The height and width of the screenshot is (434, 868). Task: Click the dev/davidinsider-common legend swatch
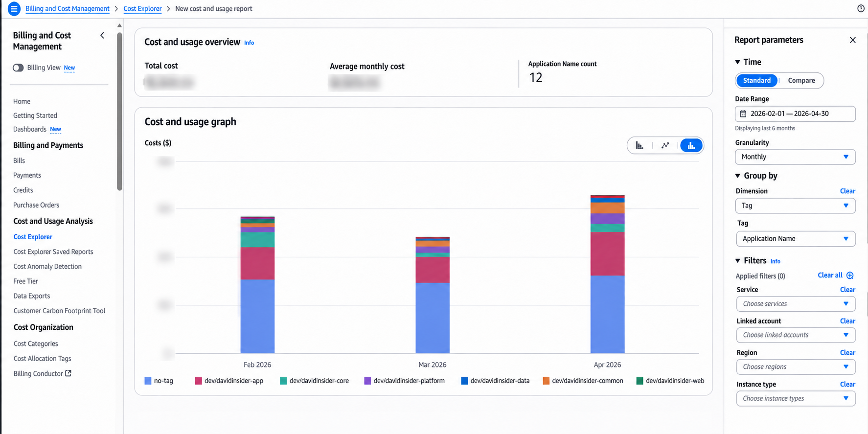click(546, 381)
